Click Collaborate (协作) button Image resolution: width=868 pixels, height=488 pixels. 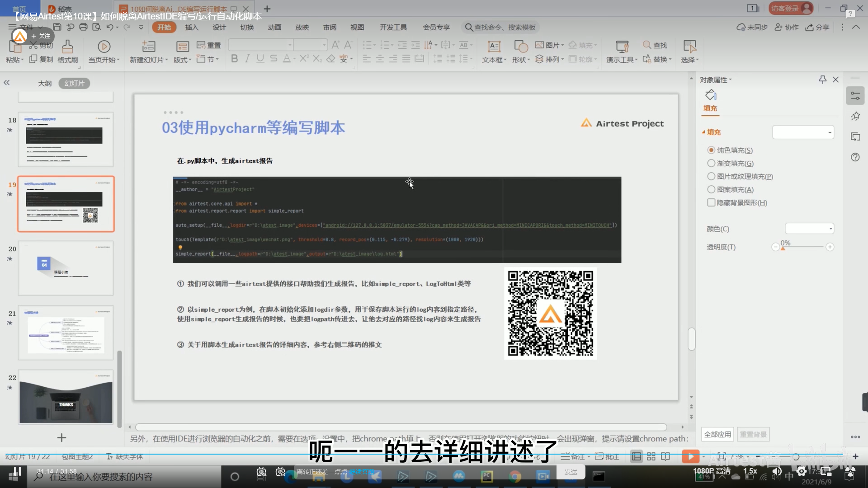(787, 27)
